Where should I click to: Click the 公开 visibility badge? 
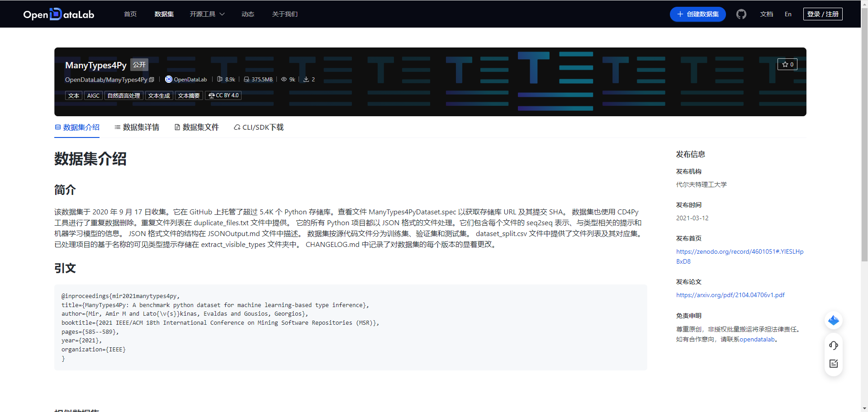coord(139,65)
